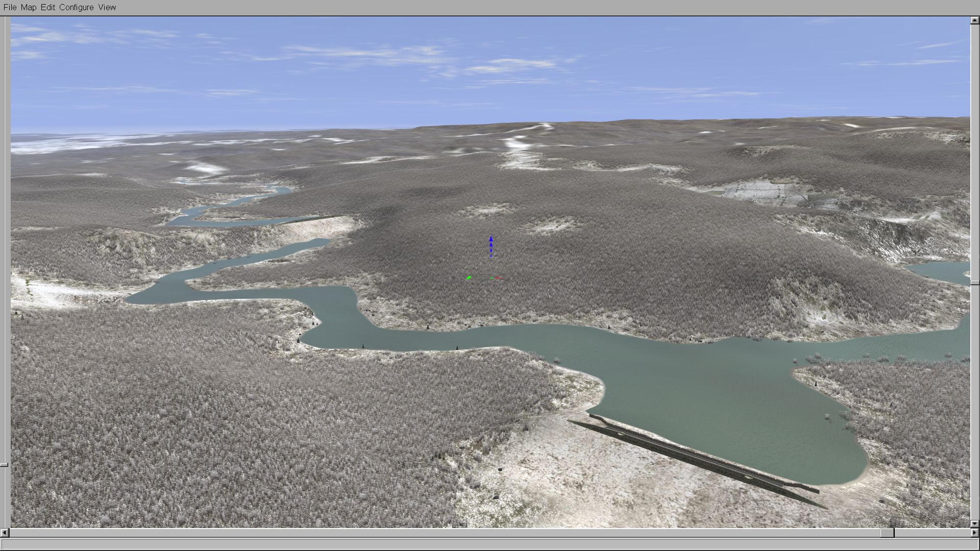980x551 pixels.
Task: Click the right vertical scrollbar thumb
Action: (975, 282)
